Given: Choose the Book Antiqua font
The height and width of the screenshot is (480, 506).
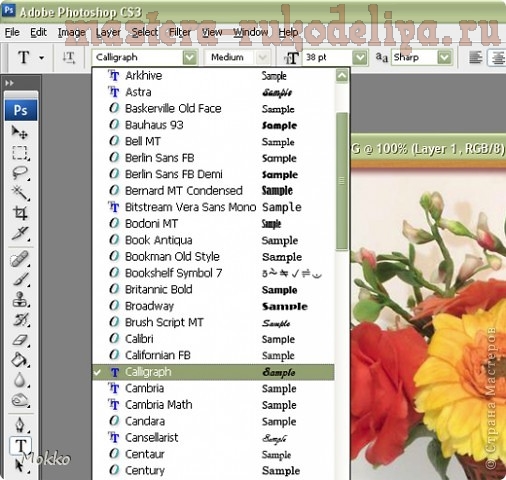Looking at the screenshot, I should tap(213, 240).
